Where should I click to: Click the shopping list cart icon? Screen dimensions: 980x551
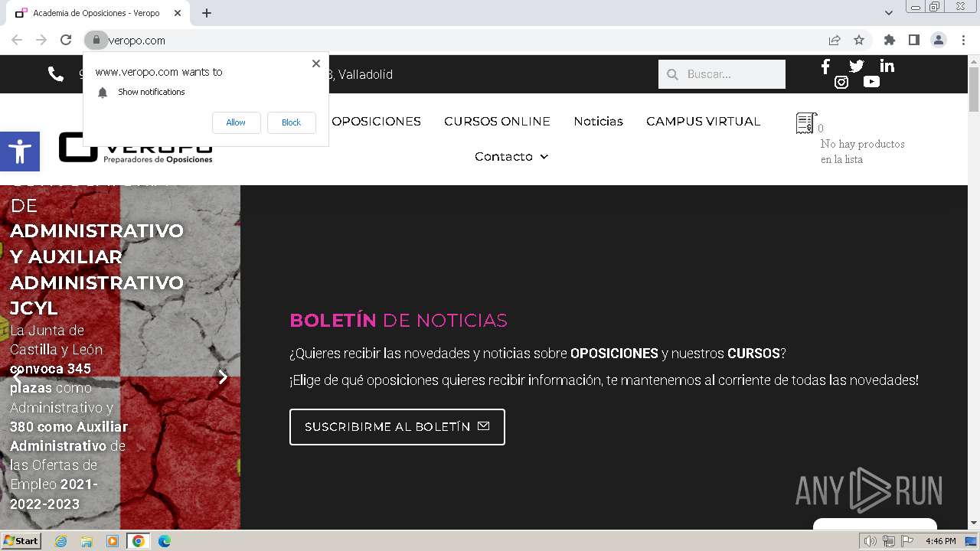[806, 123]
